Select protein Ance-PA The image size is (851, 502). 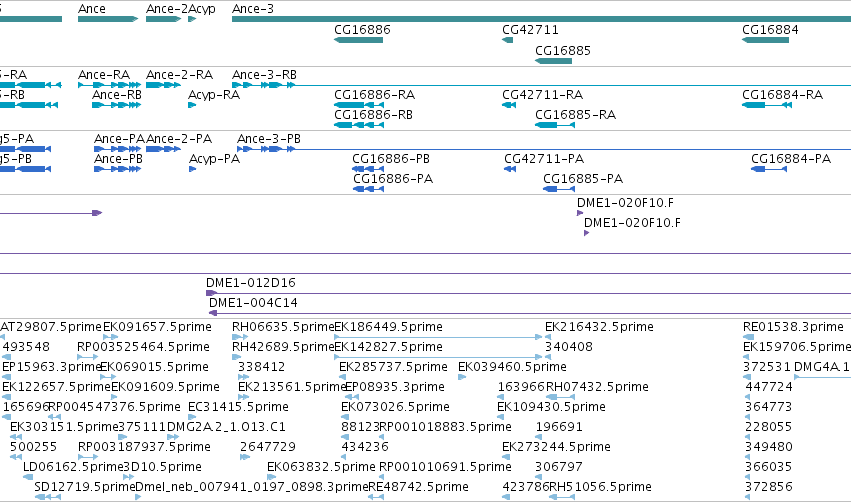[x=117, y=149]
